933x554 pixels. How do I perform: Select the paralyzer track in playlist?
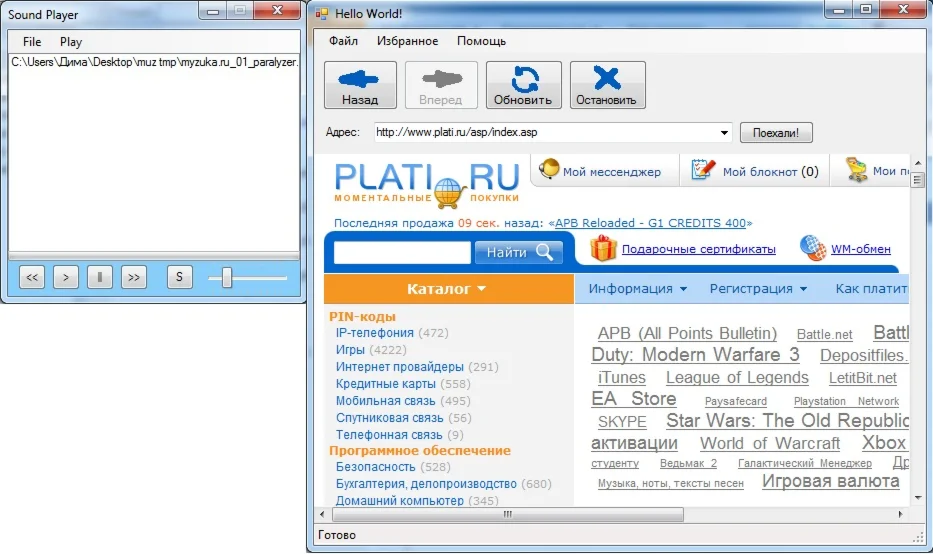[154, 62]
